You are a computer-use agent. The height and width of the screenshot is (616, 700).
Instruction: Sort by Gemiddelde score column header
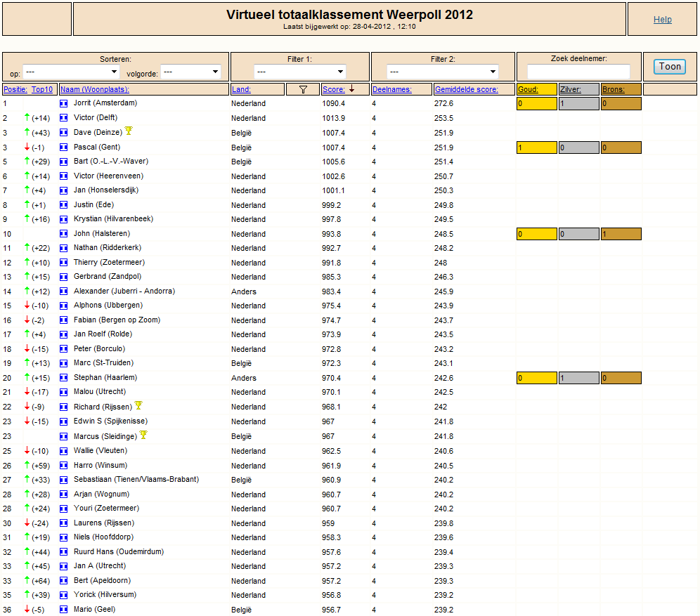pos(467,90)
